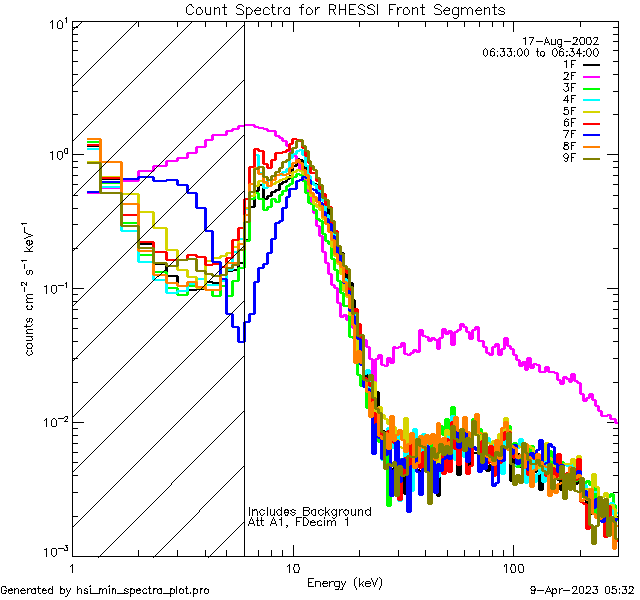Click the blue 7F legend line swatch
Image resolution: width=640 pixels, height=600 pixels.
click(589, 135)
